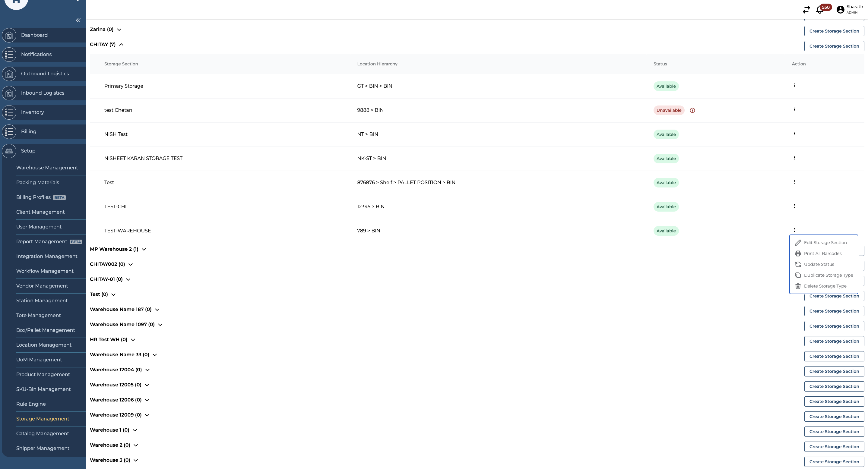
Task: Select the Delete Storage Type menu entry
Action: (x=825, y=286)
